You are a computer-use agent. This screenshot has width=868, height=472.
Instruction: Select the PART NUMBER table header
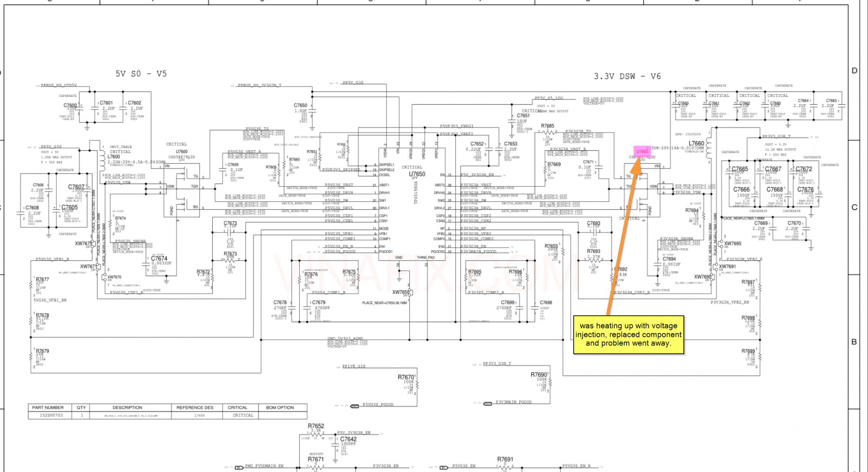(x=48, y=408)
